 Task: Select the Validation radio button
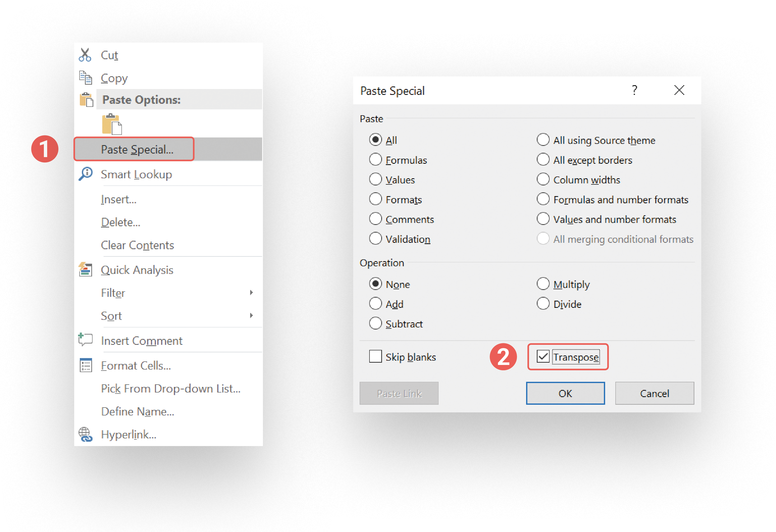click(x=376, y=238)
